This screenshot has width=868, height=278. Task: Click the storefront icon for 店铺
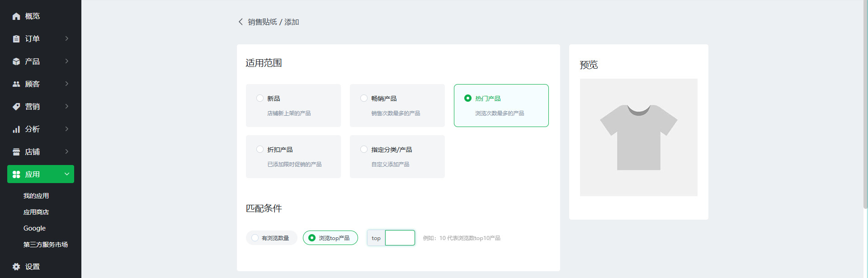click(x=16, y=152)
